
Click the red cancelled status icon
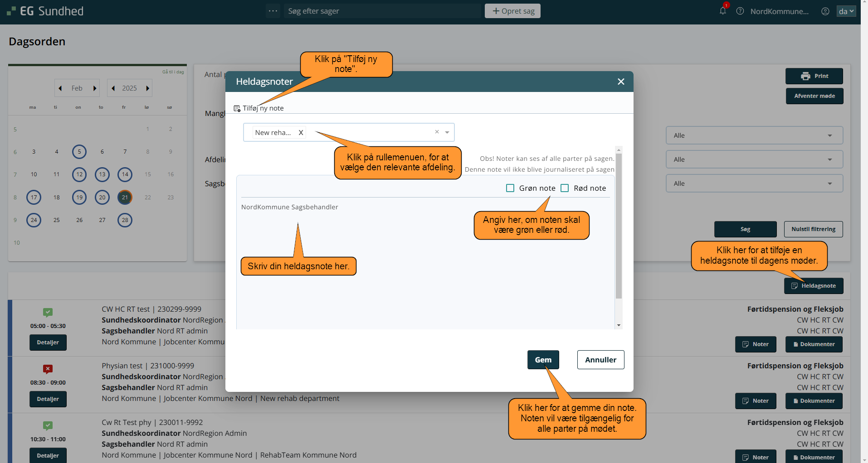pyautogui.click(x=48, y=369)
